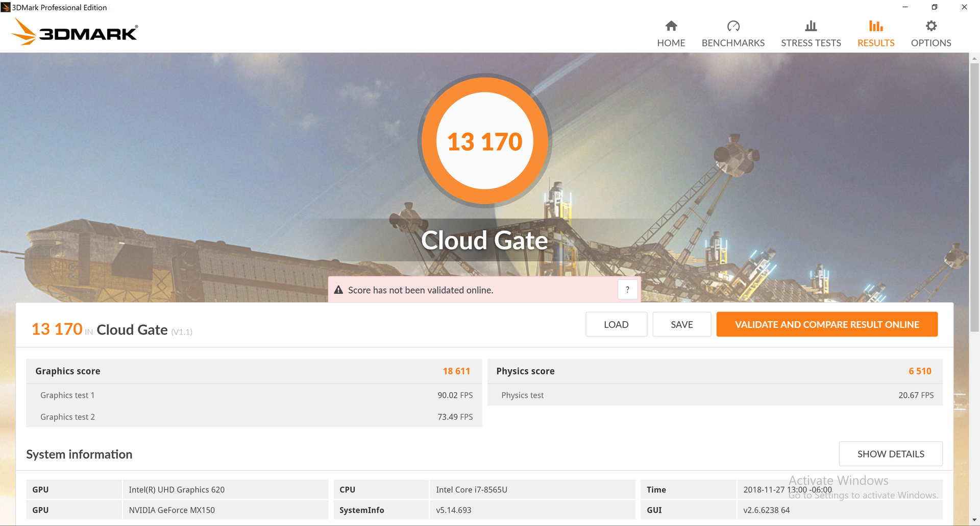Open Options via the gear icon

[x=931, y=26]
